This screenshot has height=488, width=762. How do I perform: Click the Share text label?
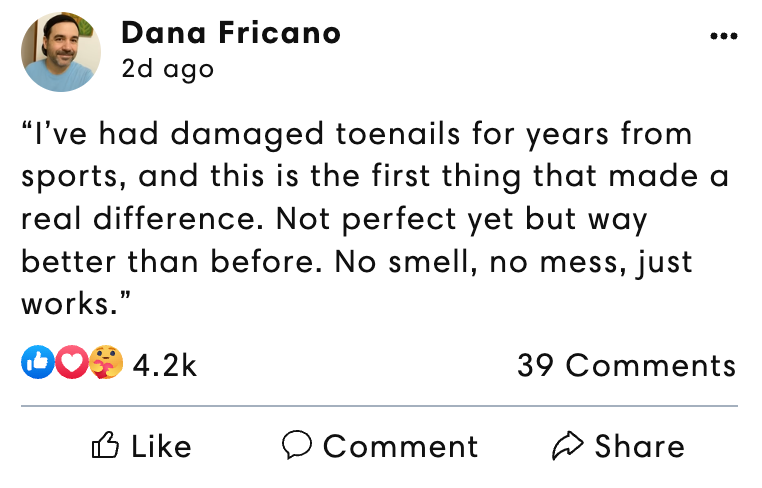tap(640, 446)
